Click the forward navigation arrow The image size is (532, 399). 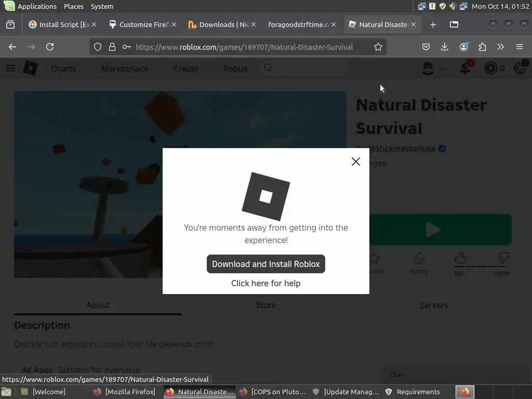point(31,47)
